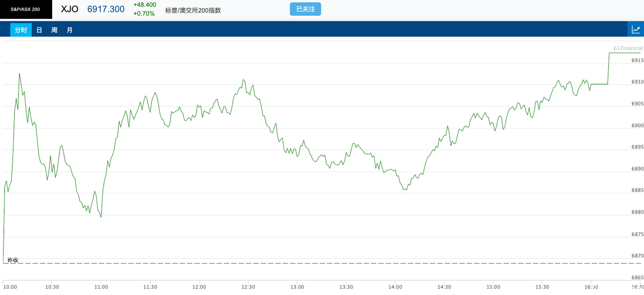Image resolution: width=644 pixels, height=295 pixels.
Task: Click the 6900 price axis label
Action: click(637, 125)
